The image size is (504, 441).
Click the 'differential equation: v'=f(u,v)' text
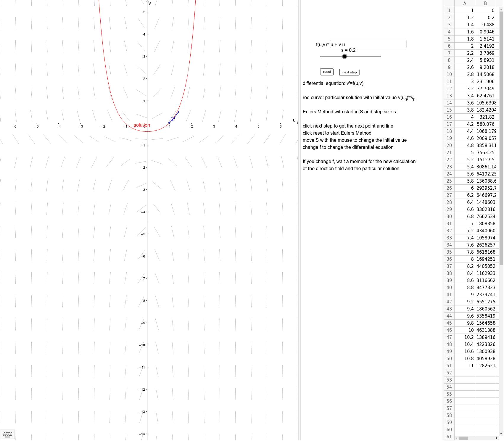[x=333, y=83]
